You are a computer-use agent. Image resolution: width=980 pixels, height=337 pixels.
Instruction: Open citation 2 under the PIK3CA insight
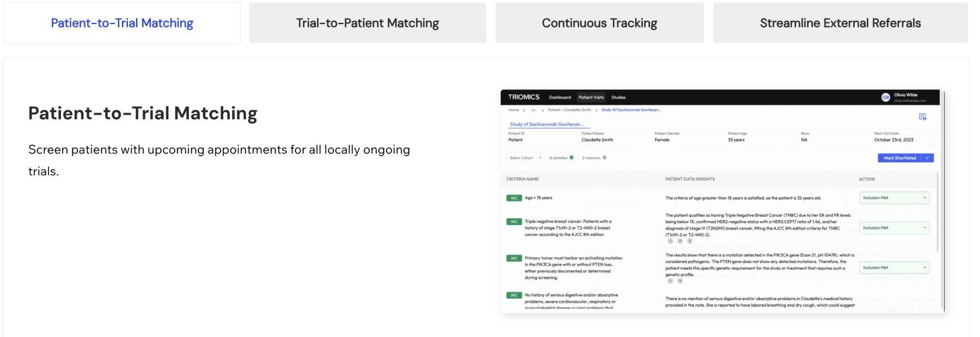click(680, 281)
